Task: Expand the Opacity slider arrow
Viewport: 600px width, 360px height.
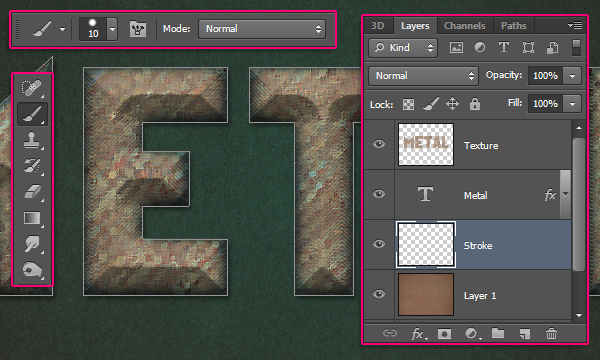Action: 572,76
